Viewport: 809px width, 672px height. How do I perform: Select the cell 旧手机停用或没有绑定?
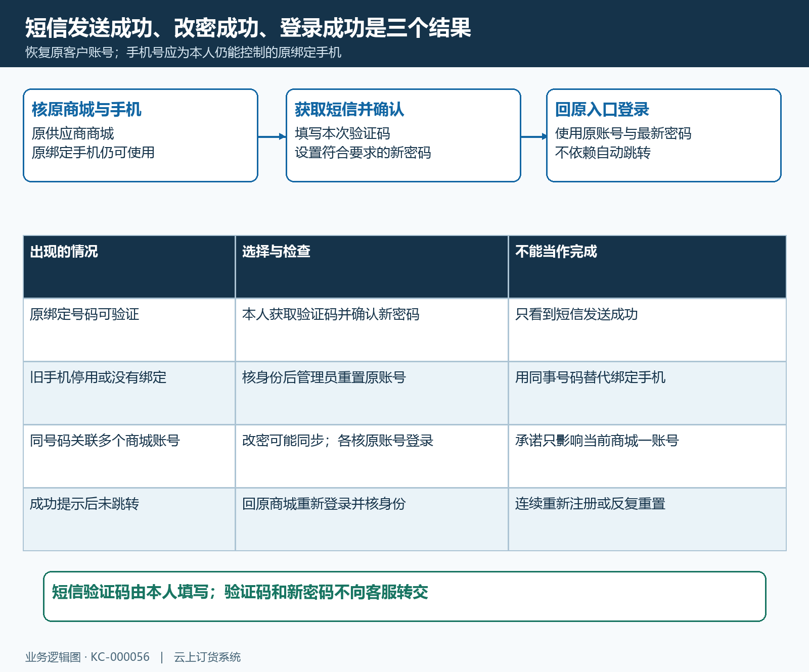tap(129, 393)
